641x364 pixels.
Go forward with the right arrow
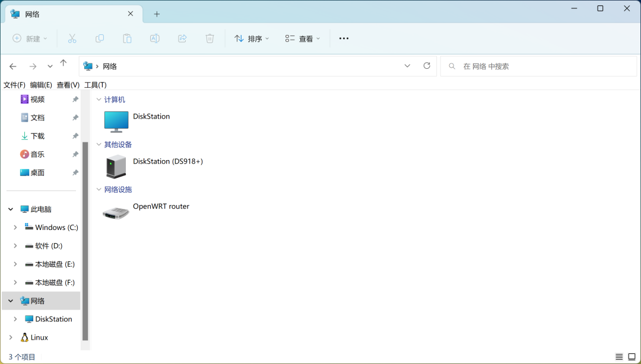[x=33, y=66]
